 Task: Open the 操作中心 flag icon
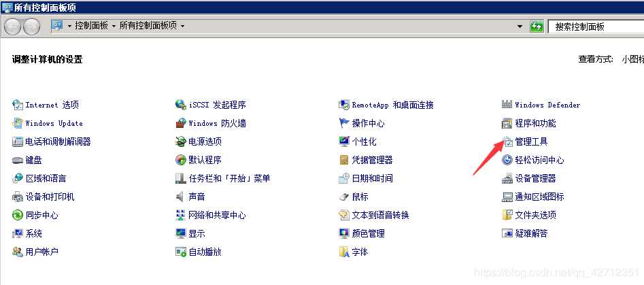pos(344,123)
